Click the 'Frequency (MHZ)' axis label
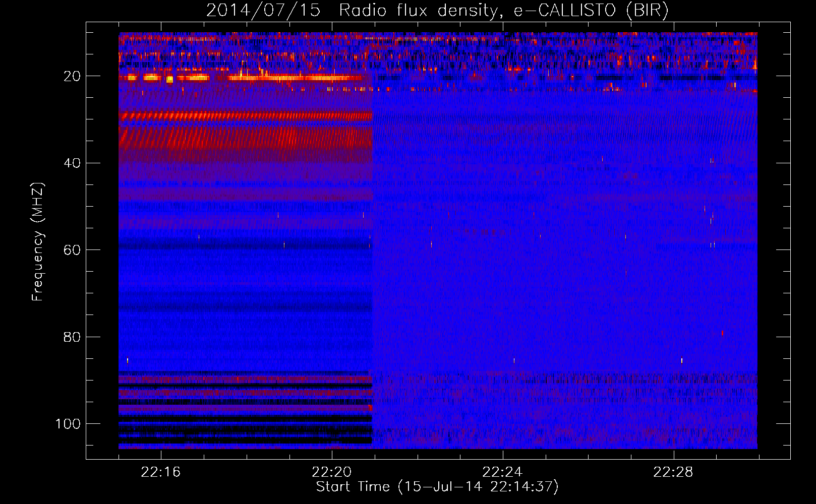This screenshot has width=816, height=504. click(x=37, y=242)
